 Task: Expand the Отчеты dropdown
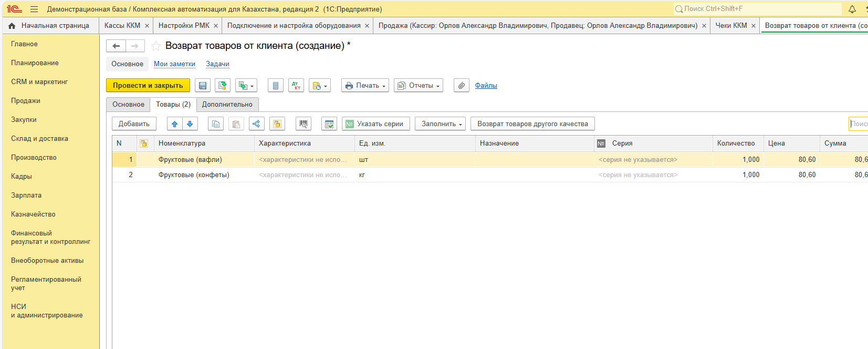[419, 86]
